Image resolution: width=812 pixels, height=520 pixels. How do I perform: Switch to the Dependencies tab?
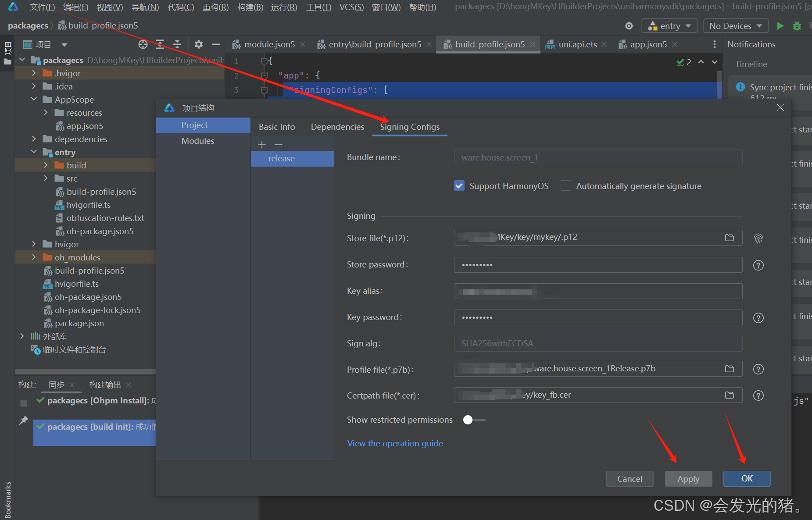(337, 127)
